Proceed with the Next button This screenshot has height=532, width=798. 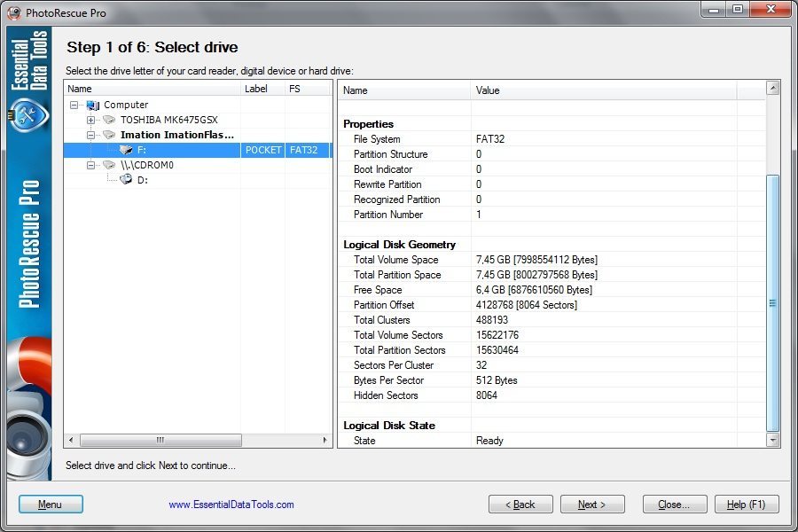pyautogui.click(x=592, y=505)
